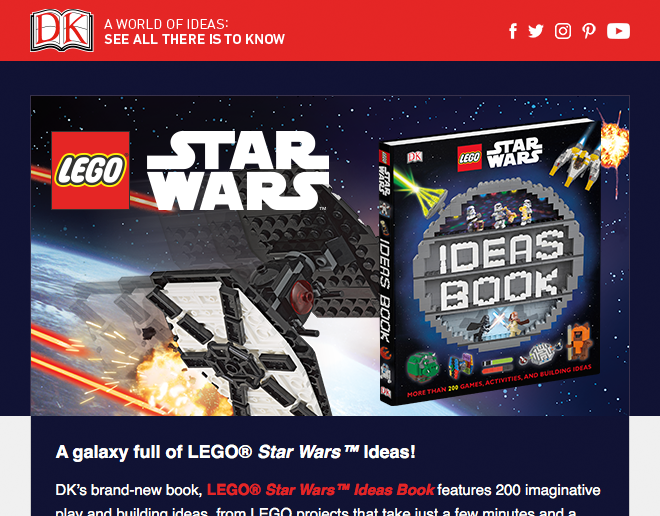Follow the LEGO Star Wars Ideas Book link
Image resolution: width=660 pixels, height=516 pixels.
[x=320, y=490]
